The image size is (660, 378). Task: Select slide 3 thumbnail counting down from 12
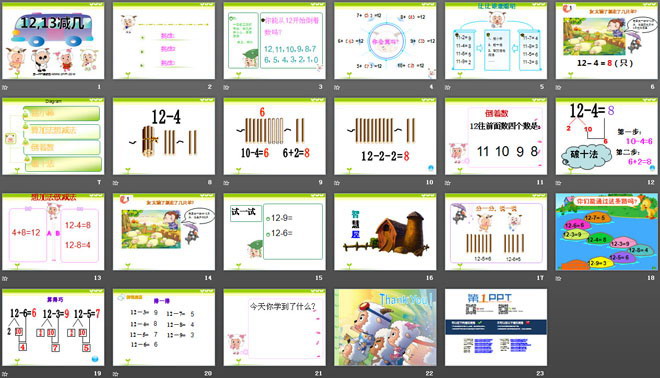click(274, 41)
